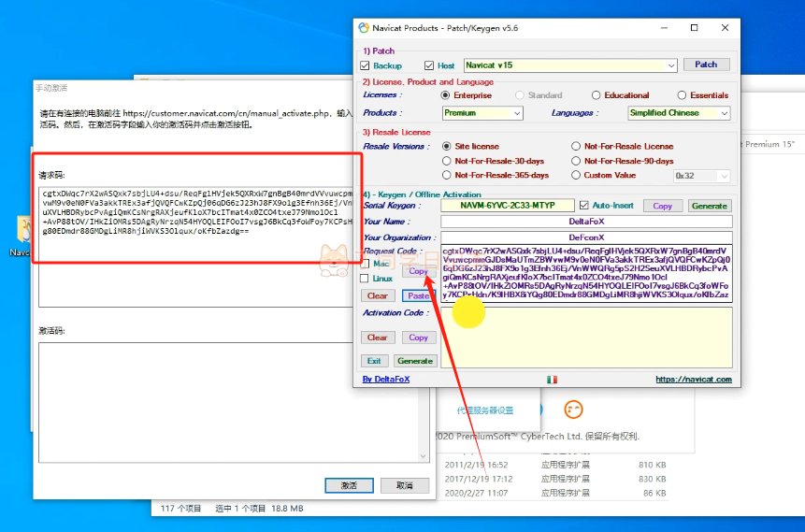This screenshot has width=805, height=532.
Task: Open the Languages dropdown showing Simplified Chinese
Action: (x=724, y=113)
